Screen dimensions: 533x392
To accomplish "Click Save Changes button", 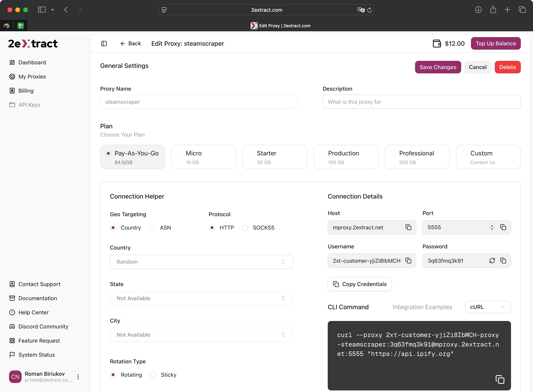I will [438, 67].
